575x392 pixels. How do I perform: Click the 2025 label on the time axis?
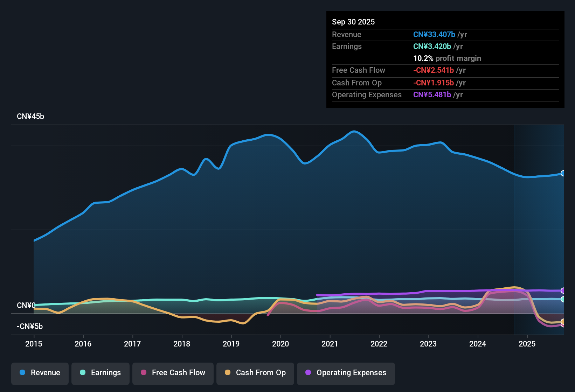527,344
